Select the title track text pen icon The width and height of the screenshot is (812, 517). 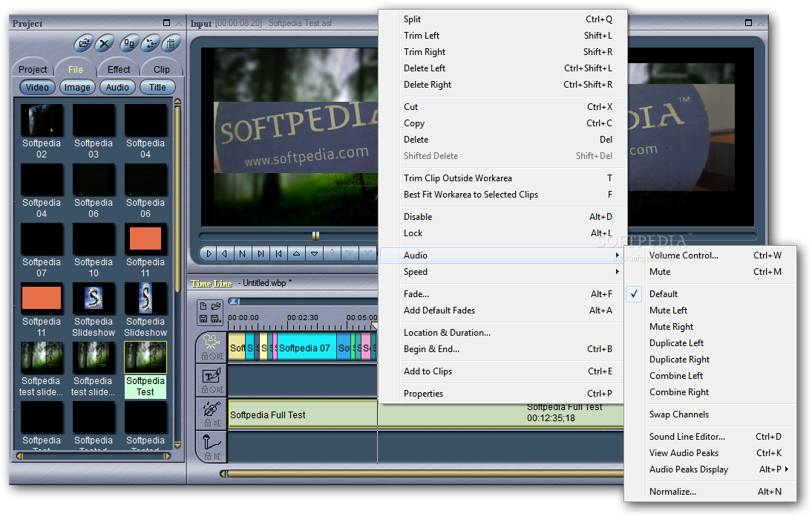point(212,375)
